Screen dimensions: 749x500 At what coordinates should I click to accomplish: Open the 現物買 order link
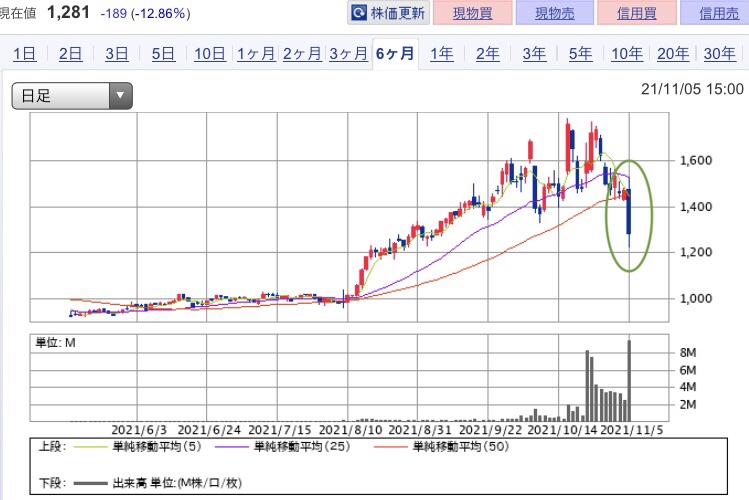(472, 13)
